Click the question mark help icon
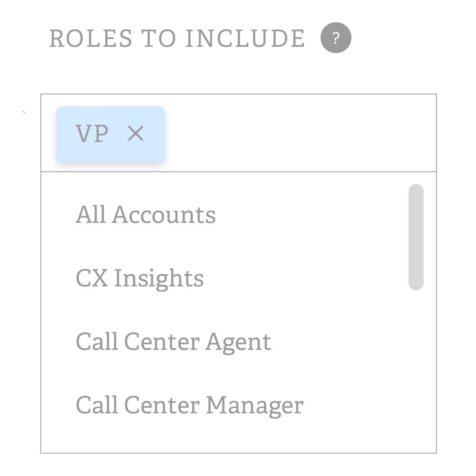Screen dimensions: 476x476 click(x=336, y=38)
